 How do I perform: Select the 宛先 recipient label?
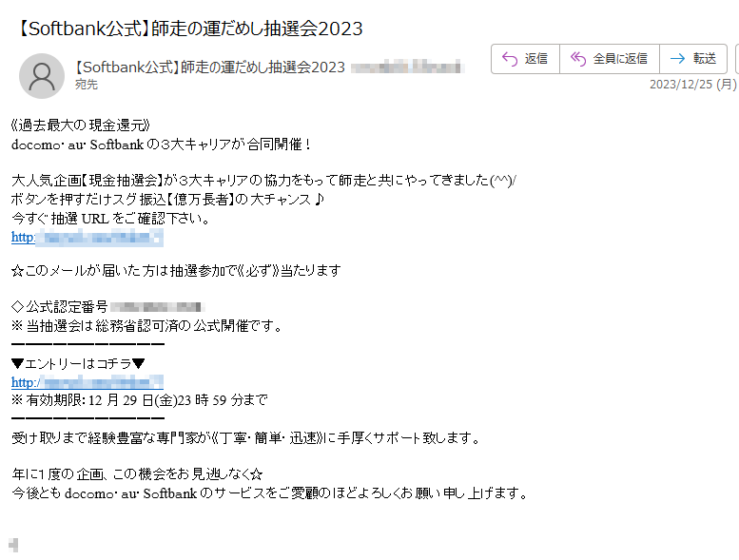point(87,85)
